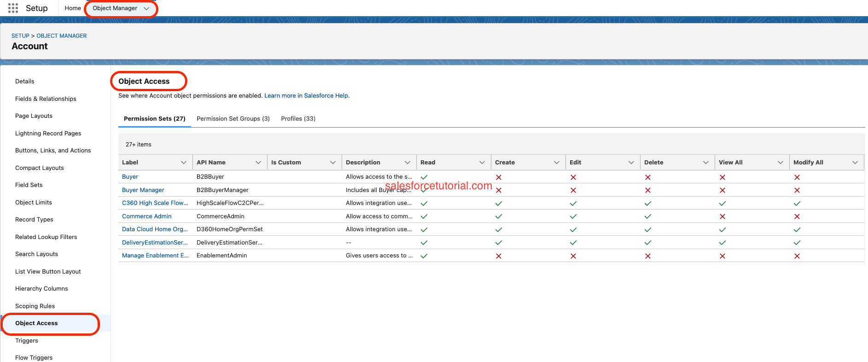Open Search Layouts in the sidebar

pyautogui.click(x=37, y=254)
